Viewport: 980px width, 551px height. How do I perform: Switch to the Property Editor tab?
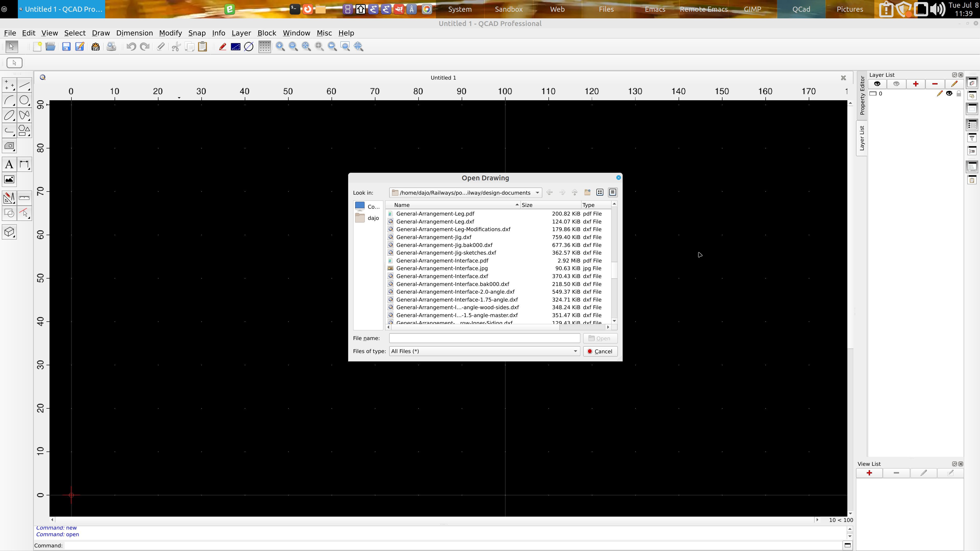(862, 95)
